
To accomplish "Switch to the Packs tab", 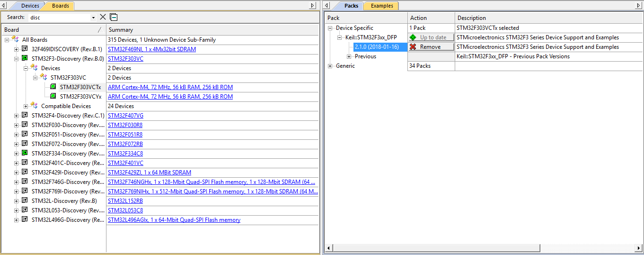I will [351, 6].
